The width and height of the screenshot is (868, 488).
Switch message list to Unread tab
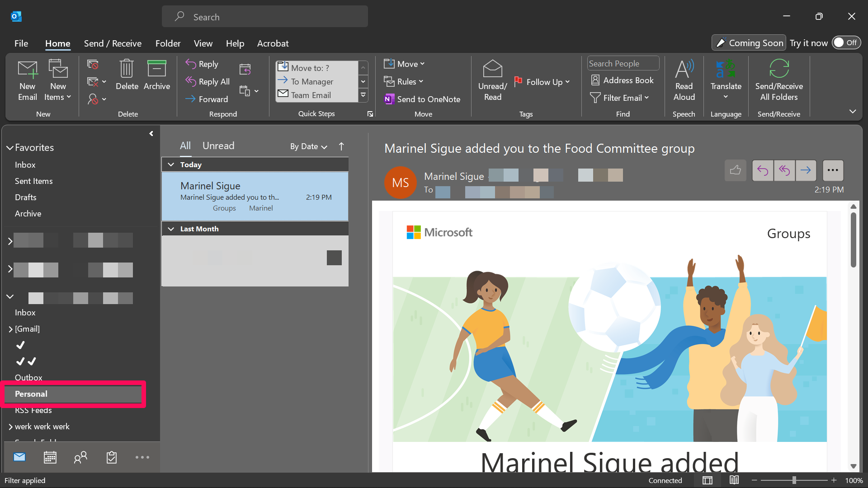point(218,145)
